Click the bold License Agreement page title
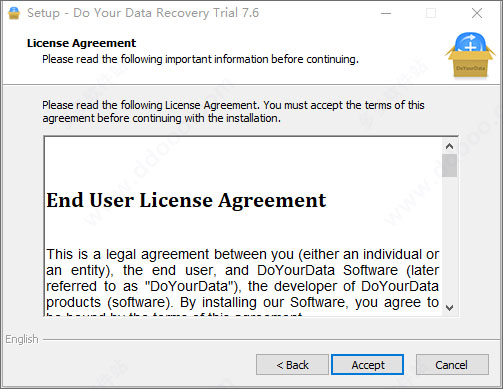Viewport: 503px width, 389px height. pos(82,43)
